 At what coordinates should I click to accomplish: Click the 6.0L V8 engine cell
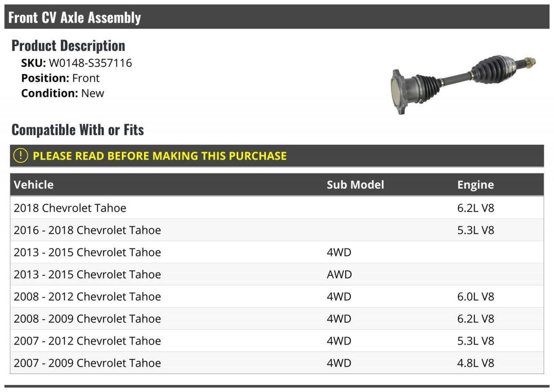coord(476,297)
